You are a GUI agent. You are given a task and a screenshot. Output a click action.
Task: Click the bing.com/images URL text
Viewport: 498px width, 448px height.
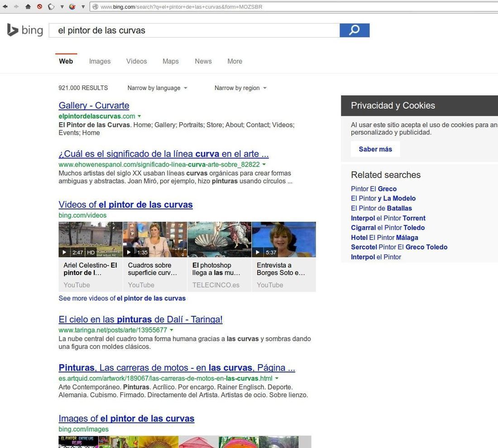coord(84,429)
